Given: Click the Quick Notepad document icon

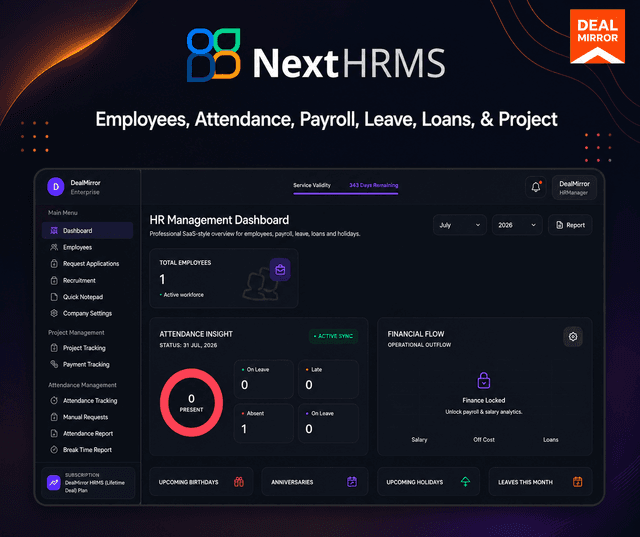Looking at the screenshot, I should 54,297.
